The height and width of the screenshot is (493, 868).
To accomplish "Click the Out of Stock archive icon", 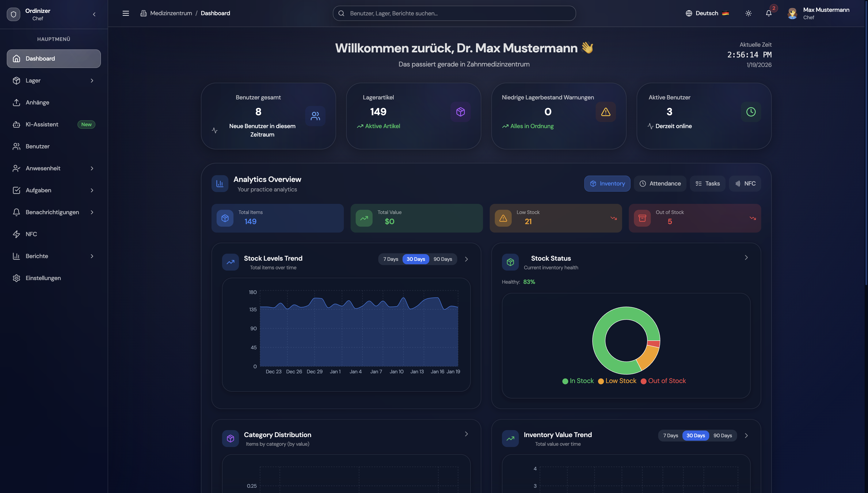I will click(x=642, y=218).
